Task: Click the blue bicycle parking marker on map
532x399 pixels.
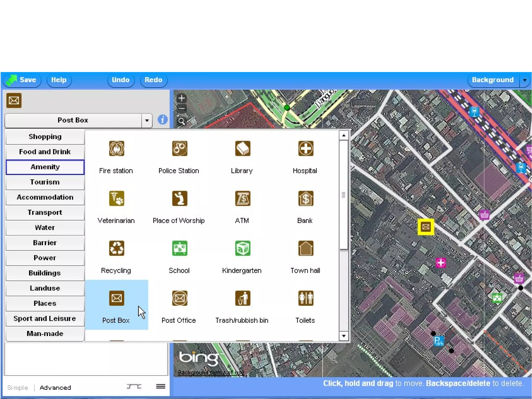Action: (x=439, y=341)
